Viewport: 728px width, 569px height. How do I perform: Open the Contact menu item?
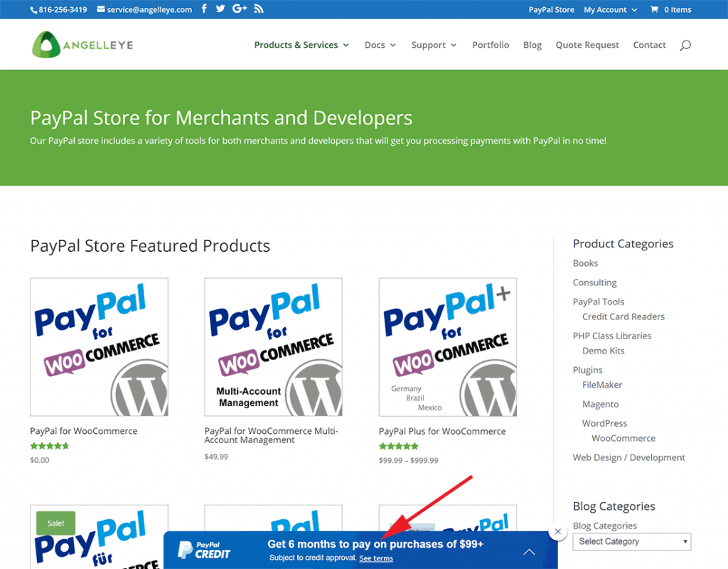click(x=649, y=44)
